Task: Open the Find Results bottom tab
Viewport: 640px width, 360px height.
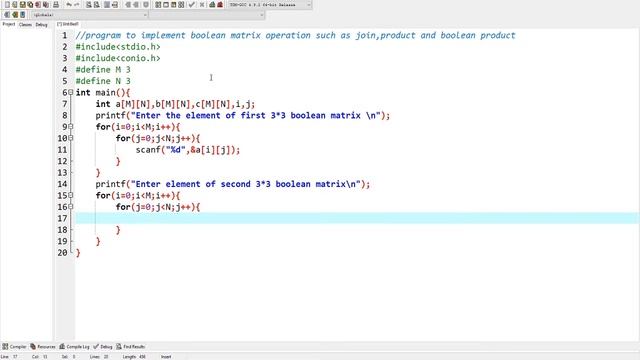Action: (x=131, y=347)
